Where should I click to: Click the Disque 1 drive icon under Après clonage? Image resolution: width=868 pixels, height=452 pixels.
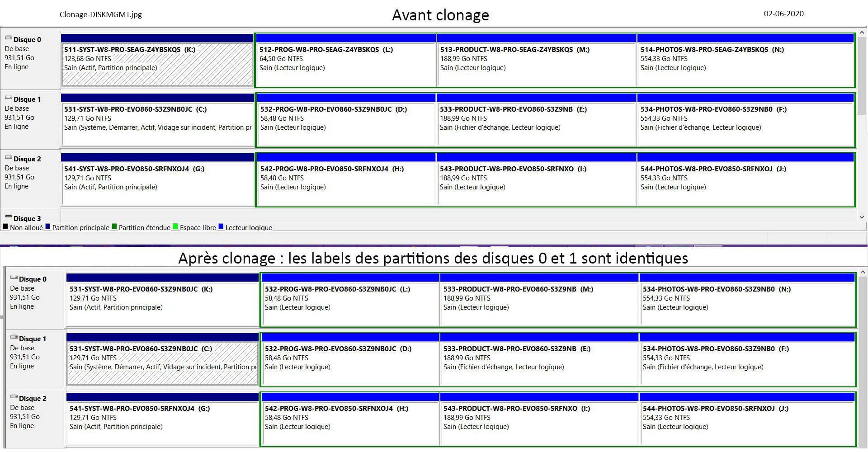(x=14, y=338)
